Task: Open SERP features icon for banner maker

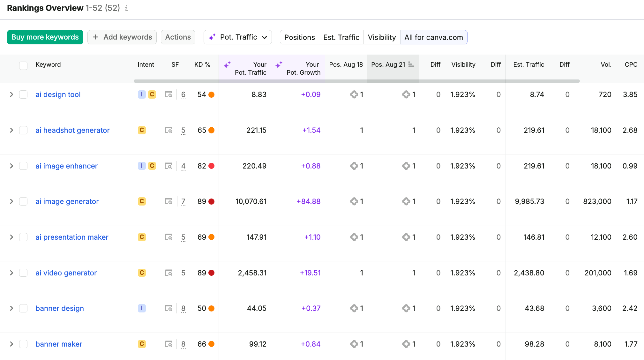Action: click(x=168, y=344)
